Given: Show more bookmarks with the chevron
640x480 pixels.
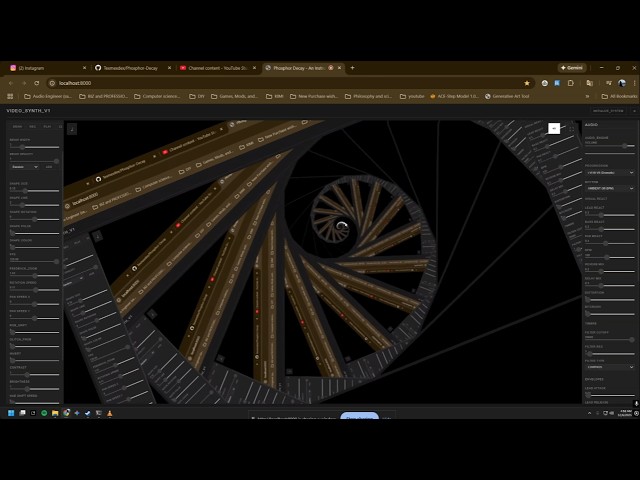Looking at the screenshot, I should (x=587, y=96).
